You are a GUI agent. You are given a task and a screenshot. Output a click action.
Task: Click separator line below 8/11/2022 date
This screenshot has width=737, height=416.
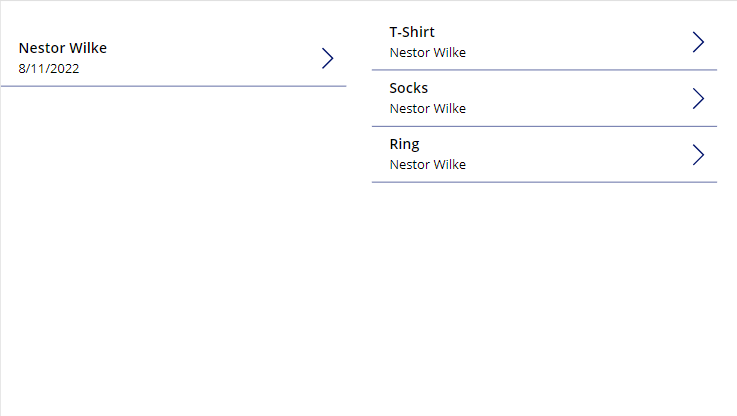173,86
